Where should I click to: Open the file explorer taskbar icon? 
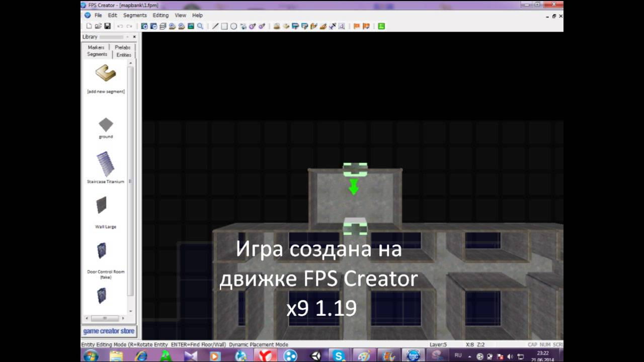coord(116,355)
